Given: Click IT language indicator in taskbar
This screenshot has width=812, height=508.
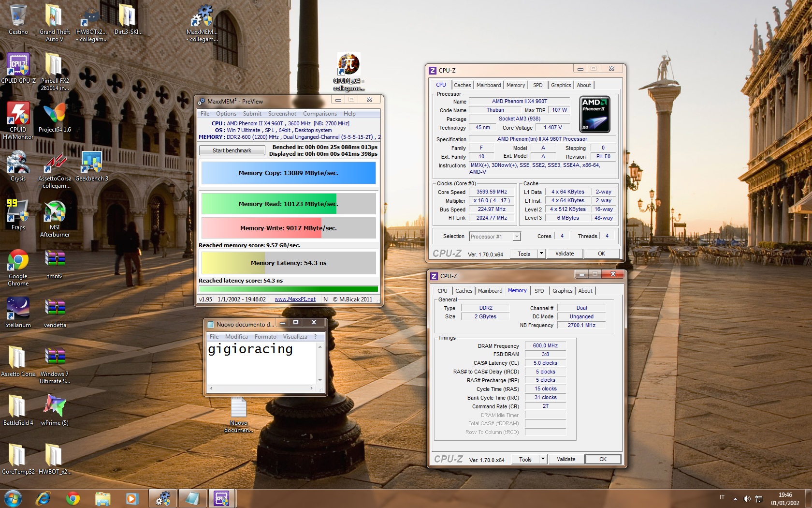Looking at the screenshot, I should click(722, 497).
